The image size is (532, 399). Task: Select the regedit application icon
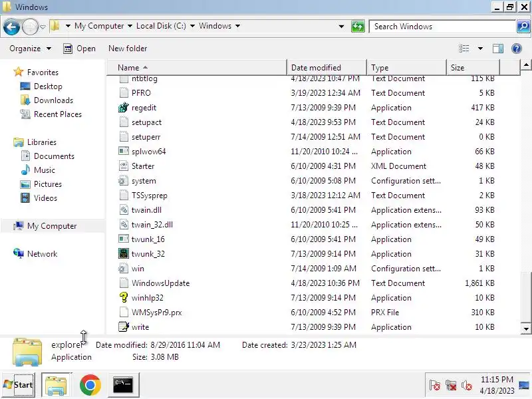point(124,108)
